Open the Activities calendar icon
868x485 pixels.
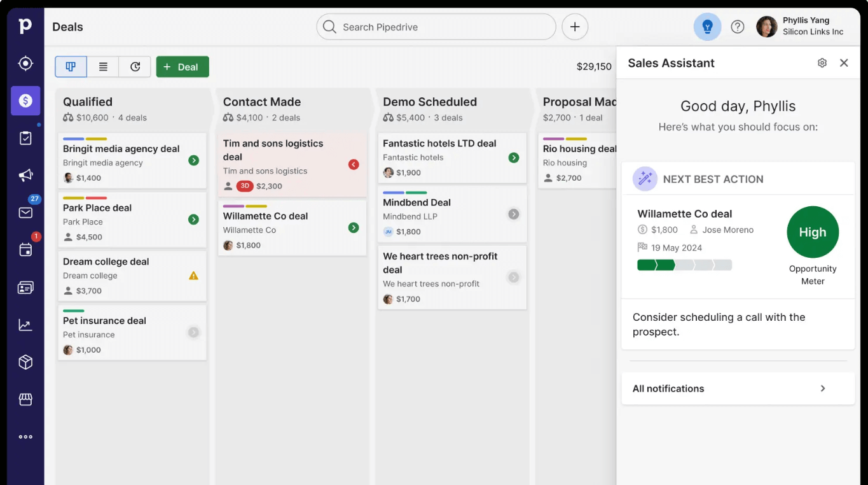tap(25, 250)
